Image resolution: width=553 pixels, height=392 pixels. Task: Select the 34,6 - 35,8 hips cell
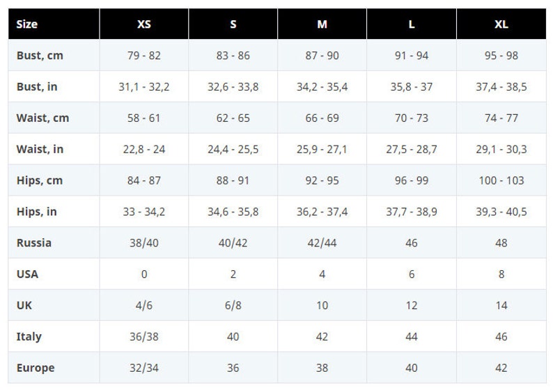point(233,212)
